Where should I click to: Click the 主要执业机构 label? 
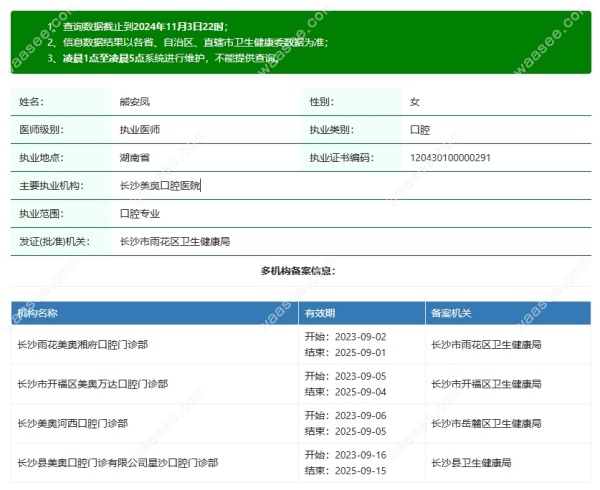click(51, 186)
